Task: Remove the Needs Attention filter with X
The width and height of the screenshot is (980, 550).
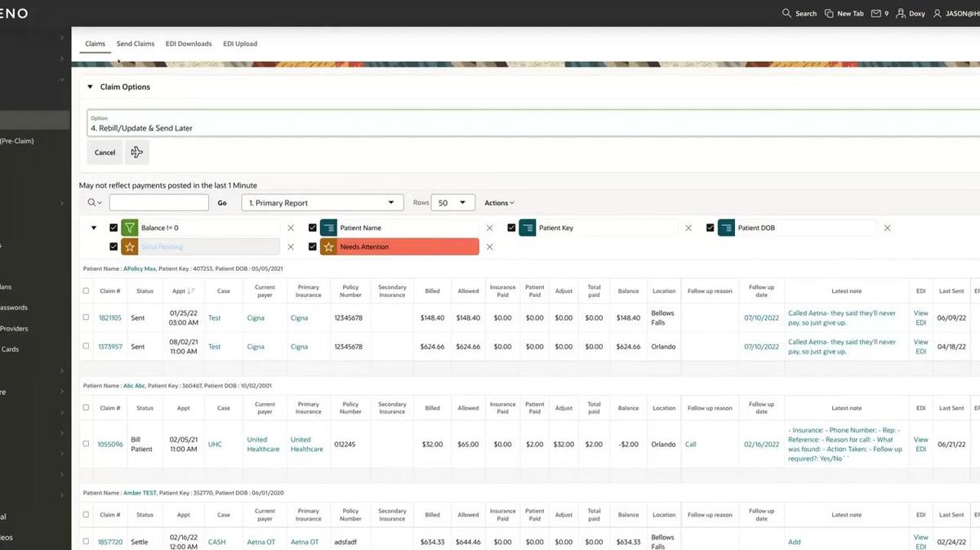Action: click(x=490, y=247)
